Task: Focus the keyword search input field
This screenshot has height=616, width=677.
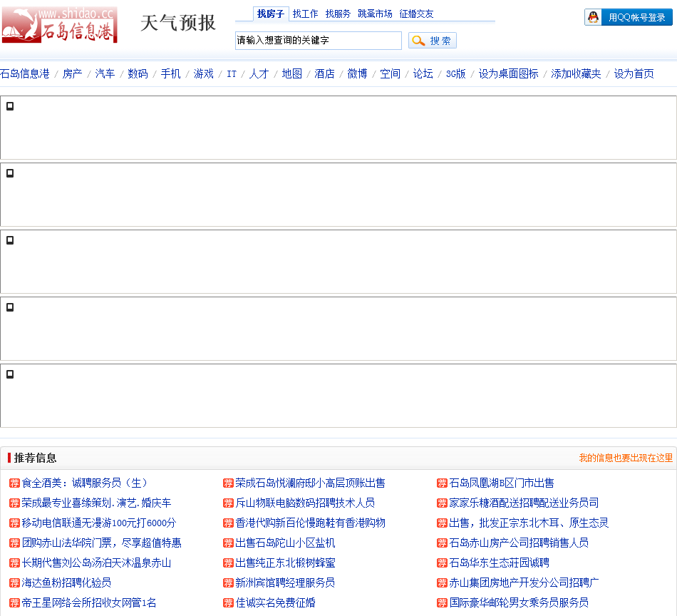Action: pos(318,41)
